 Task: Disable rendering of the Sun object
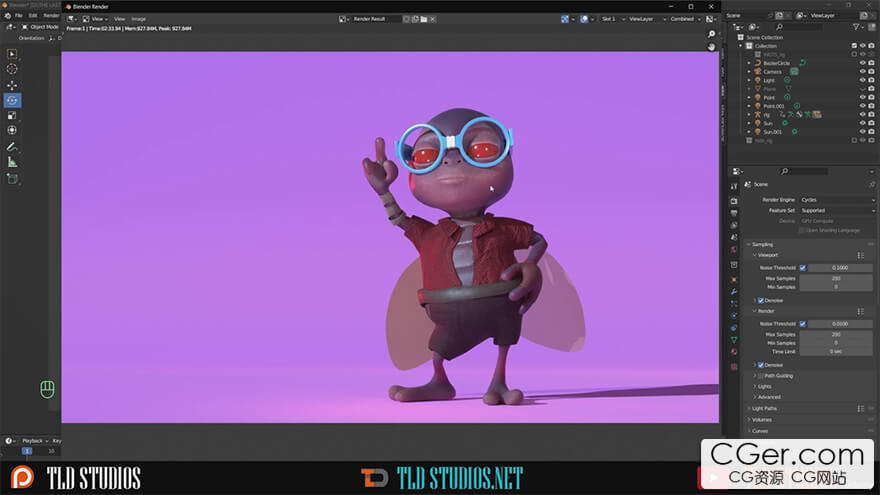871,123
